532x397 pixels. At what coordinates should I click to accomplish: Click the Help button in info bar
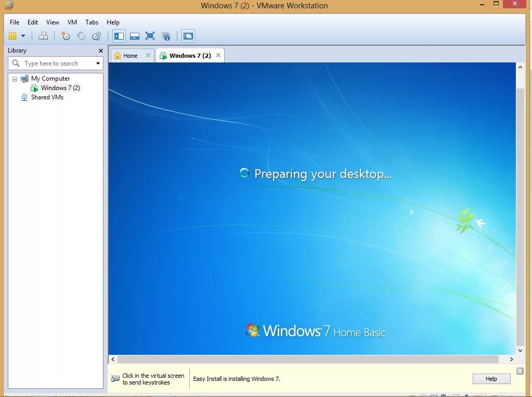tap(491, 379)
